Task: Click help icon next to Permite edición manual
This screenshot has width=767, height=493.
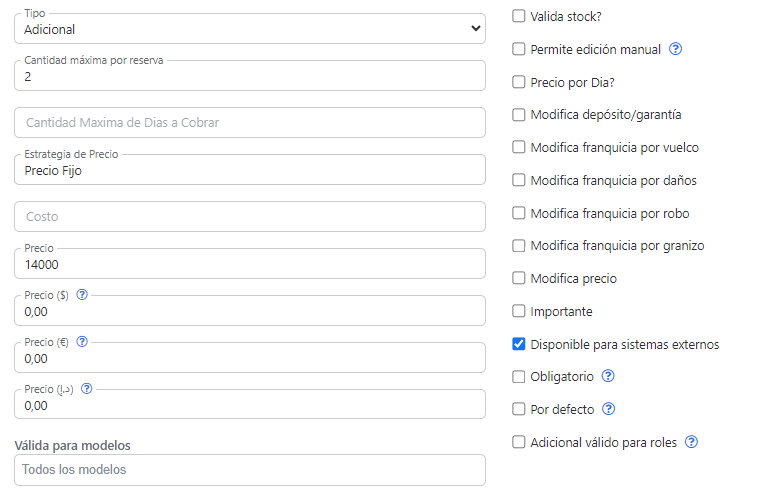Action: click(675, 49)
